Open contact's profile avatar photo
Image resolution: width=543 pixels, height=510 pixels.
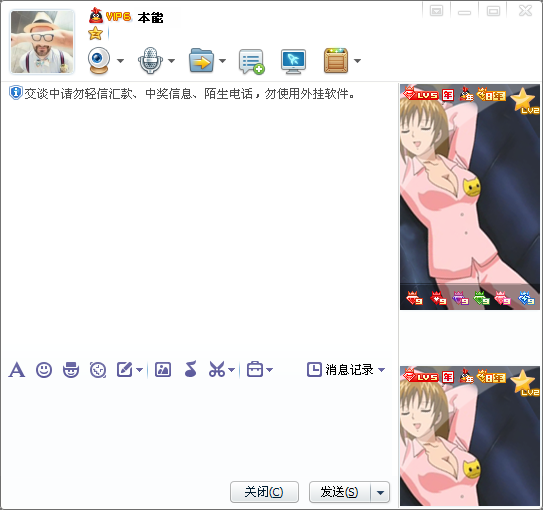coord(42,42)
